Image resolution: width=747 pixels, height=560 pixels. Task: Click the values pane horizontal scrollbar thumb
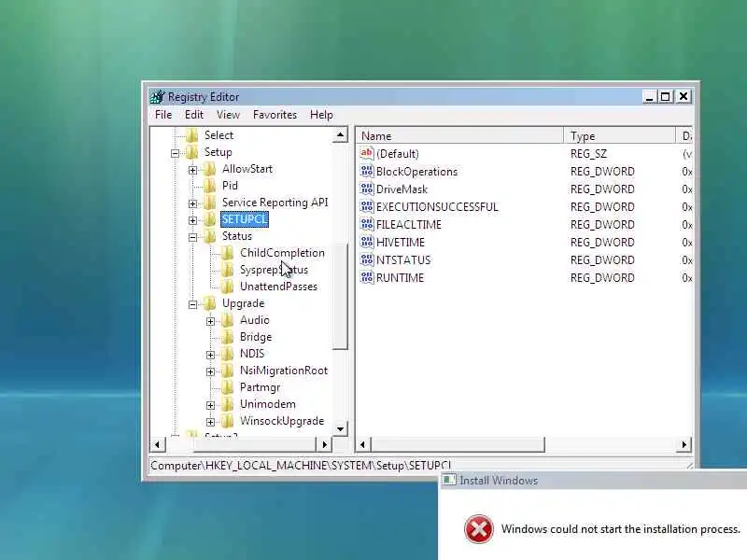[458, 445]
